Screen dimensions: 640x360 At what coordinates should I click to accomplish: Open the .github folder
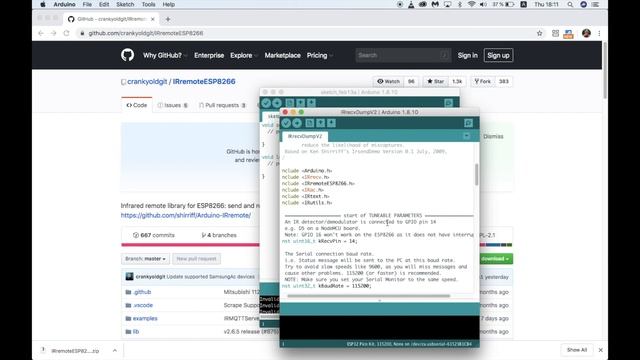pos(142,292)
